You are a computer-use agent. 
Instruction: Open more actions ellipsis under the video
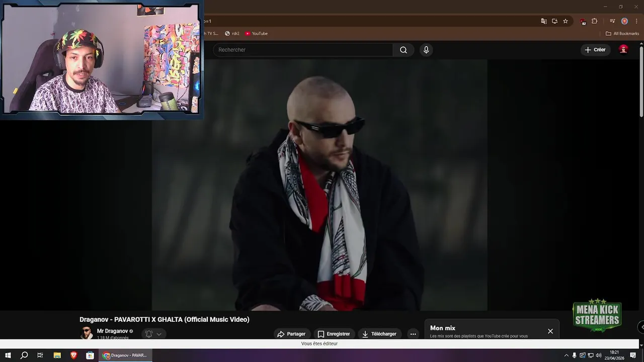click(x=413, y=334)
